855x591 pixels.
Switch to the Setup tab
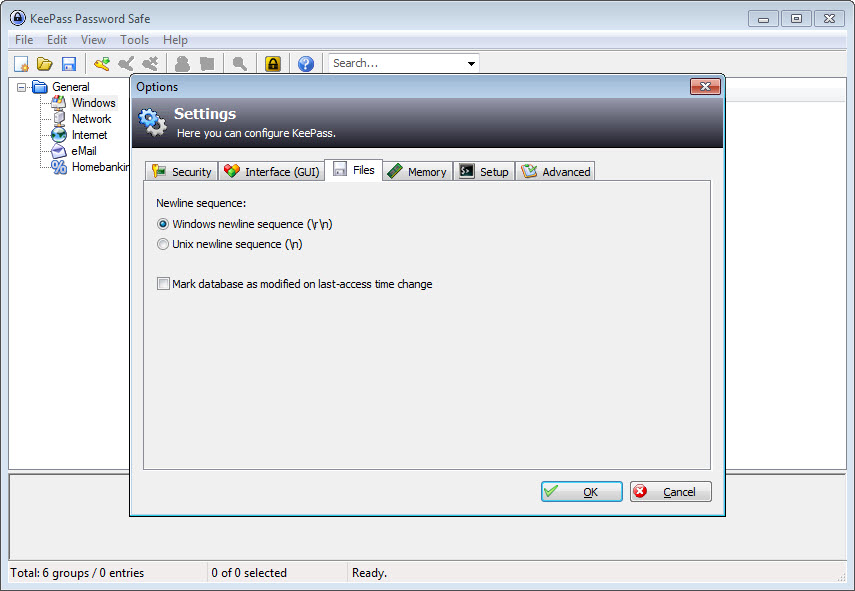pos(484,171)
